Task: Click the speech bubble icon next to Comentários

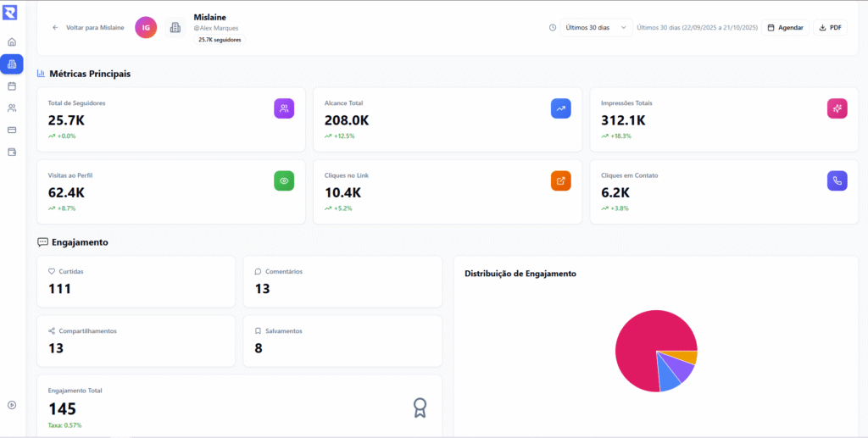Action: (258, 272)
